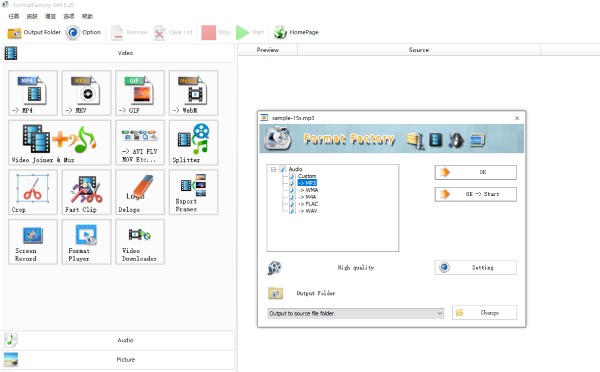Click the Source column header
Screen dimensions: 600x372
pos(419,50)
